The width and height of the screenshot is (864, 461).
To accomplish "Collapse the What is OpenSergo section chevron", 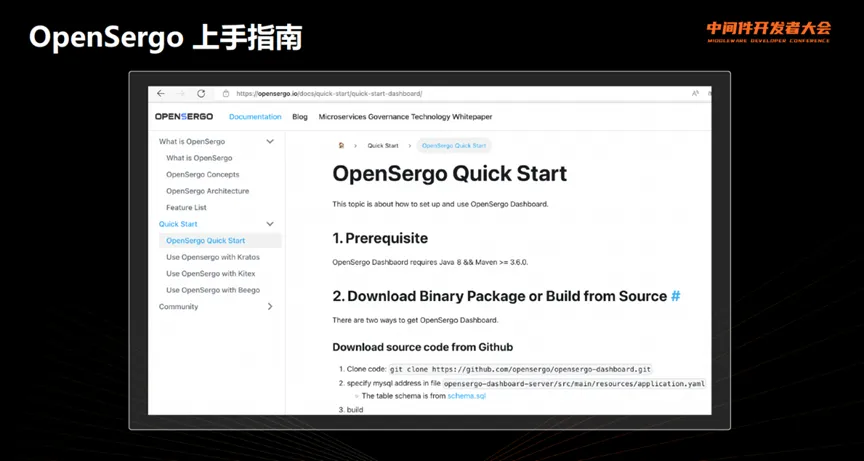I will [270, 142].
